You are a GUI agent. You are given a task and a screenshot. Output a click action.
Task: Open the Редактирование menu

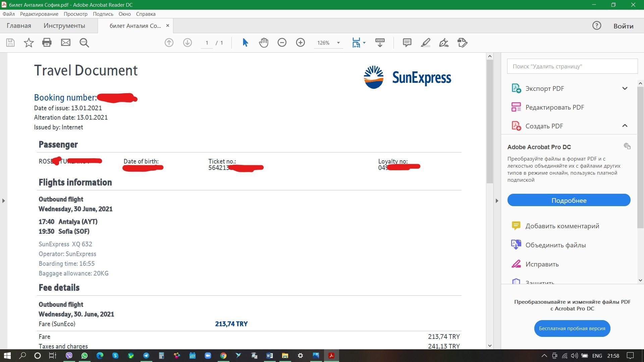point(39,14)
